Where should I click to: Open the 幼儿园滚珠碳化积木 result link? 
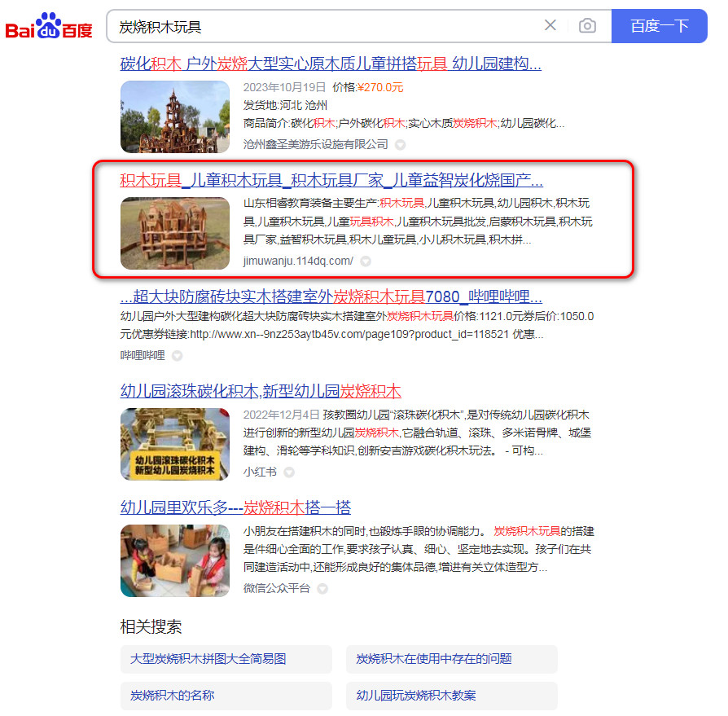(260, 391)
